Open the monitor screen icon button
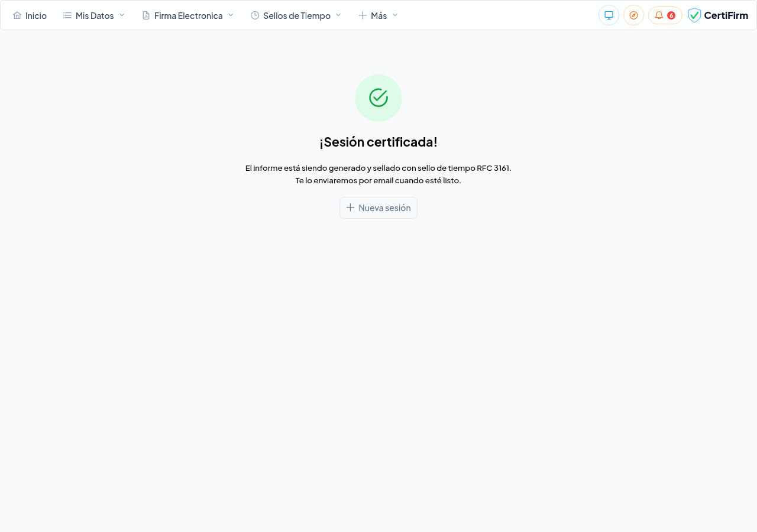The image size is (757, 532). pyautogui.click(x=609, y=15)
